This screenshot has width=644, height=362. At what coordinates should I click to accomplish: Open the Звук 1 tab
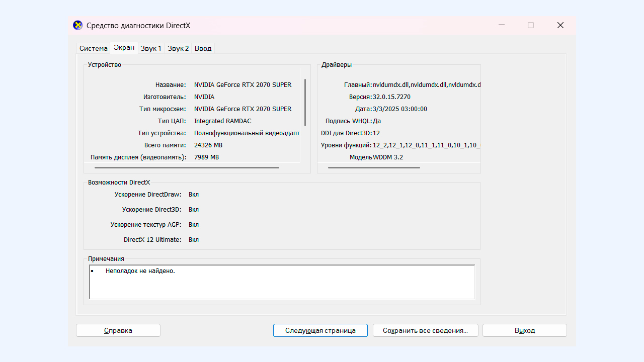[151, 48]
